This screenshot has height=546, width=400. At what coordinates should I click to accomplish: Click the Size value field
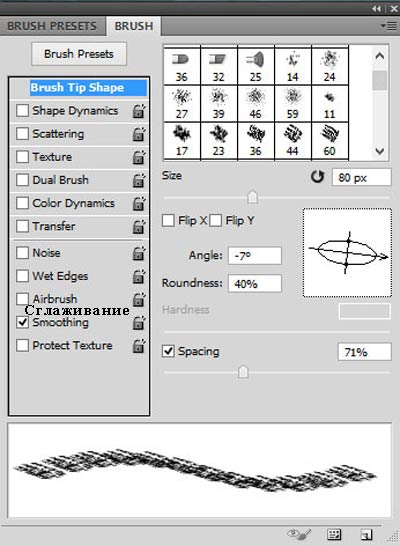(361, 178)
